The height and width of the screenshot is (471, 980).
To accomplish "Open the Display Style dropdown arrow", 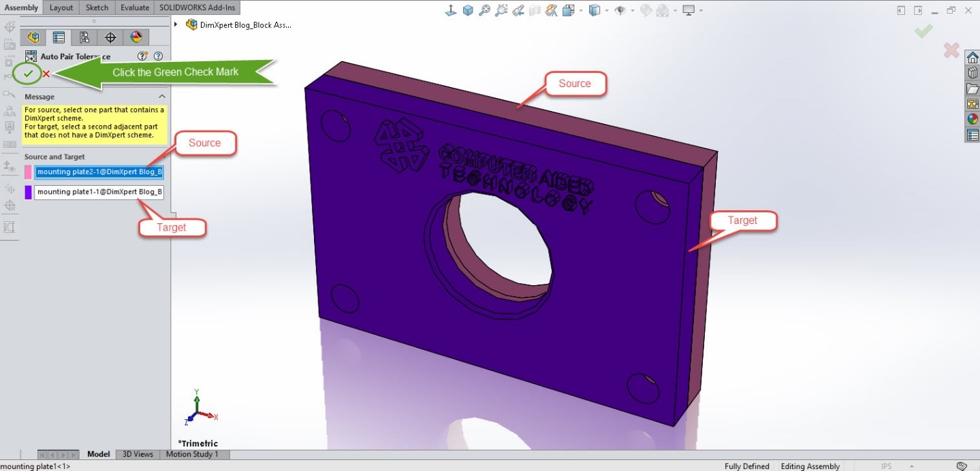I will tap(607, 11).
